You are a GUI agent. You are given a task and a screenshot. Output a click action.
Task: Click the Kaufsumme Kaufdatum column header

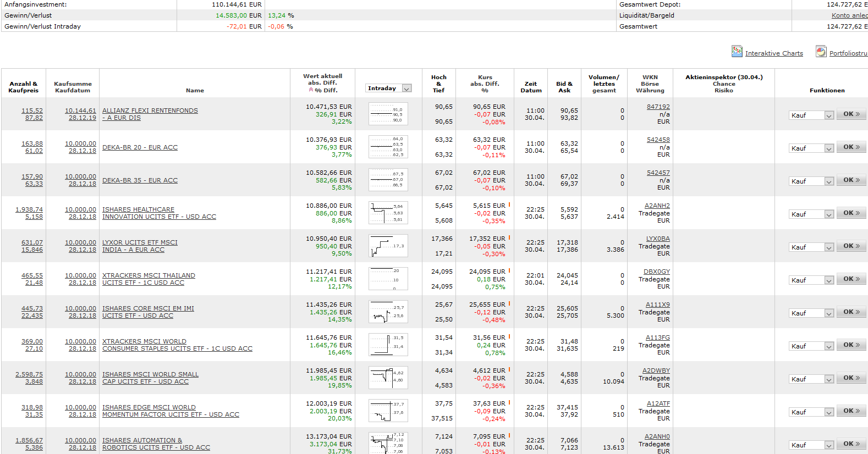coord(73,87)
